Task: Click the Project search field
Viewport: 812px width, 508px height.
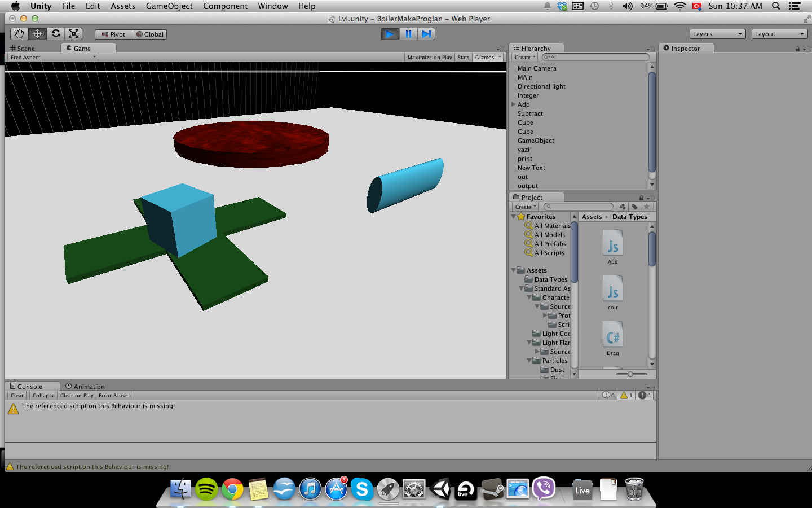Action: tap(578, 207)
